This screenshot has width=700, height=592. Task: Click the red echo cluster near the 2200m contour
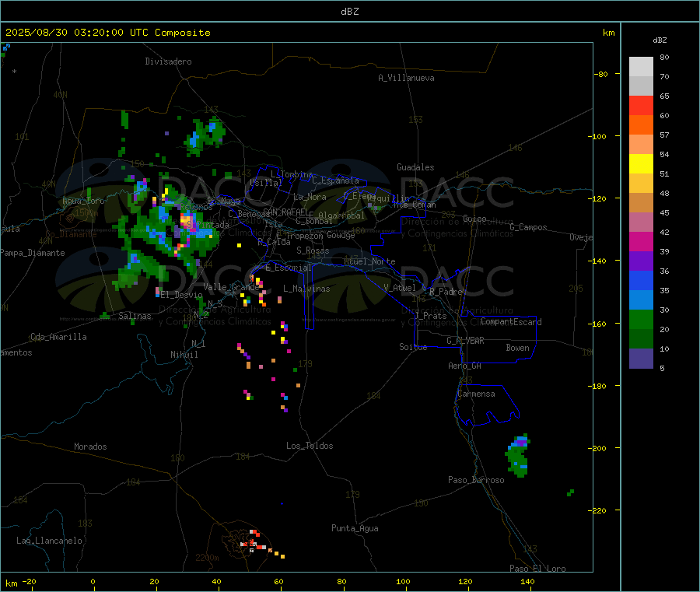coord(254,542)
